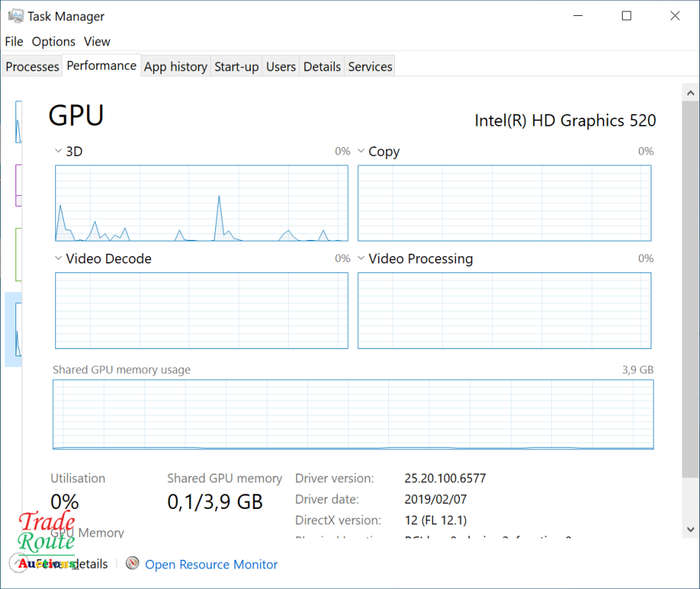
Task: Click the Task Manager title bar icon
Action: coord(16,16)
